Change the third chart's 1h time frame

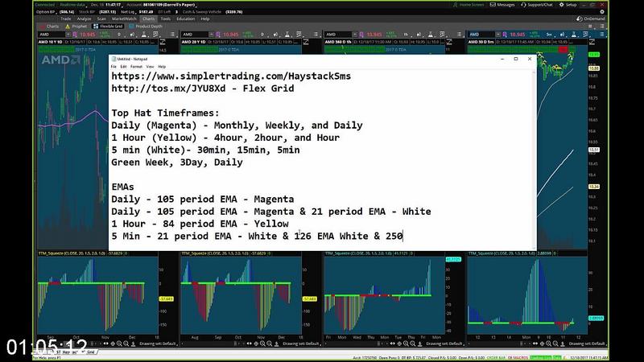pyautogui.click(x=406, y=35)
